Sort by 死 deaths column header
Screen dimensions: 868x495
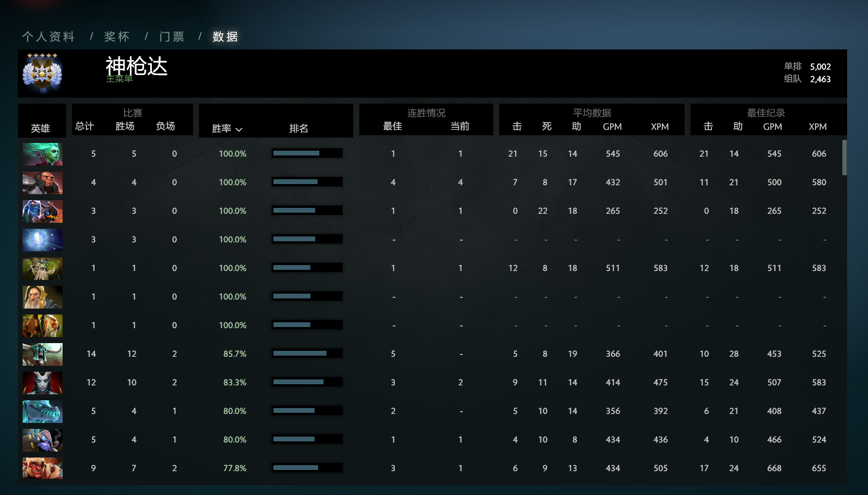547,126
